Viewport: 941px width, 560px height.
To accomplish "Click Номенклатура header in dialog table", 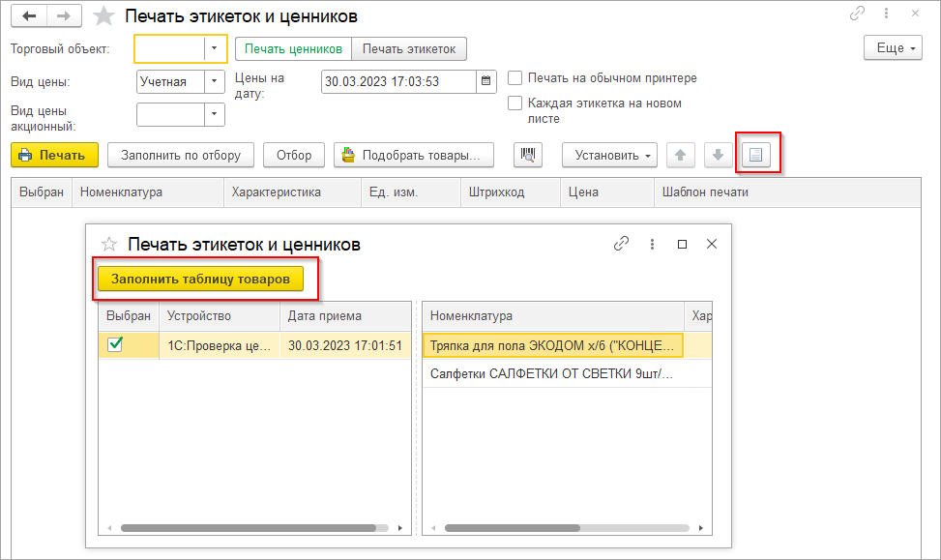I will [x=553, y=315].
